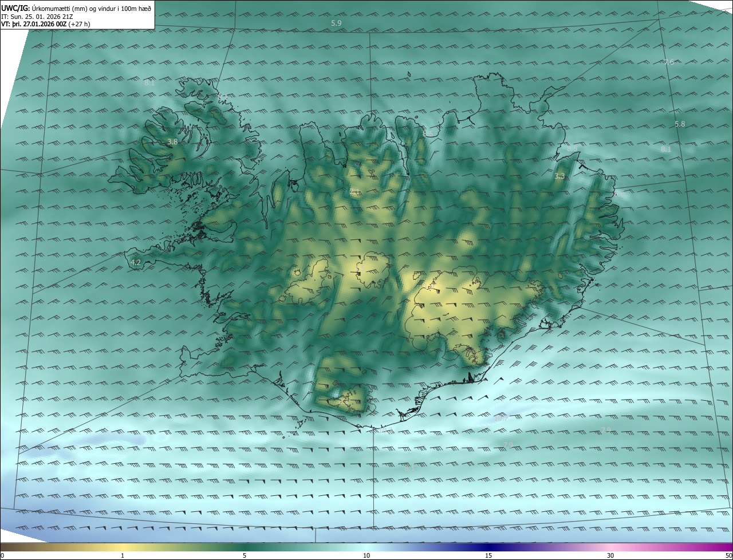Click the '10' tick label on the colour bar
This screenshot has width=733, height=560.
pos(366,555)
